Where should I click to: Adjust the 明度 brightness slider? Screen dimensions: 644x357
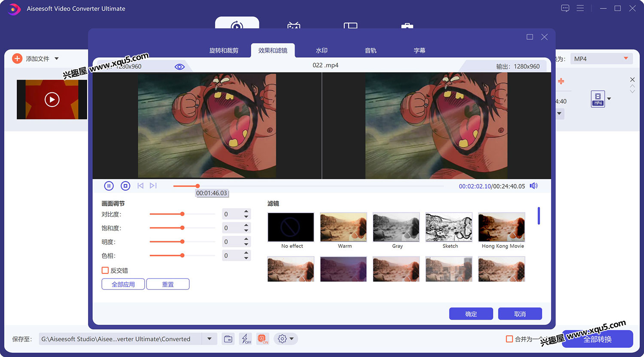[182, 241]
